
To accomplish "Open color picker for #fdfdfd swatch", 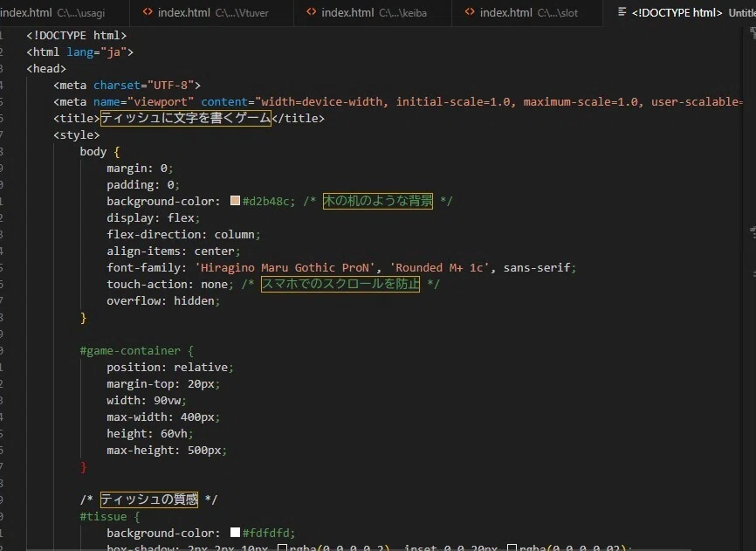I will click(236, 532).
